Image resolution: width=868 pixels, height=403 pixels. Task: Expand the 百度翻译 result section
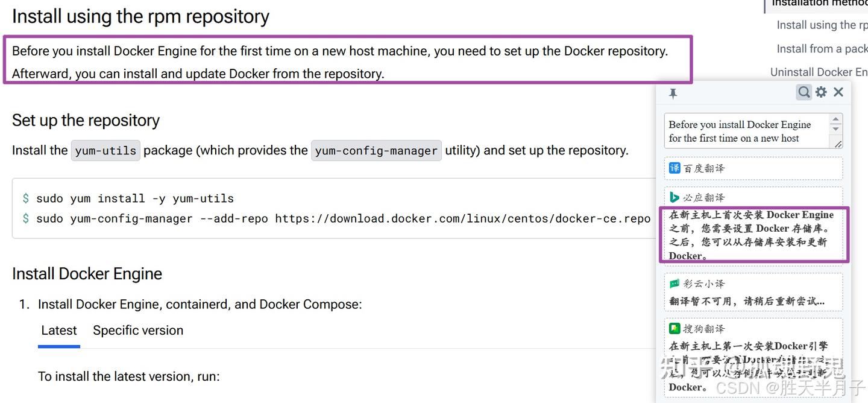click(x=753, y=168)
